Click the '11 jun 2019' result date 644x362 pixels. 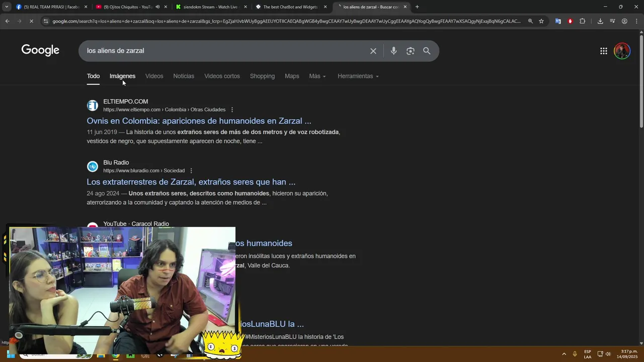point(102,132)
